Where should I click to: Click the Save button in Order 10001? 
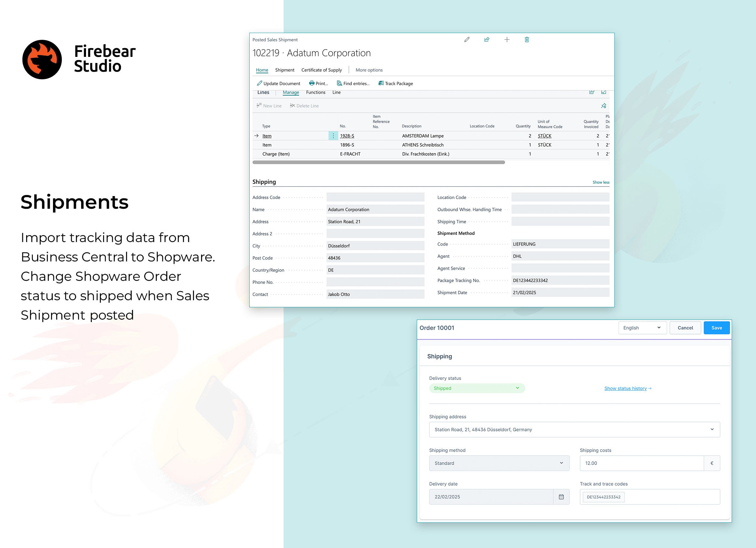(717, 328)
